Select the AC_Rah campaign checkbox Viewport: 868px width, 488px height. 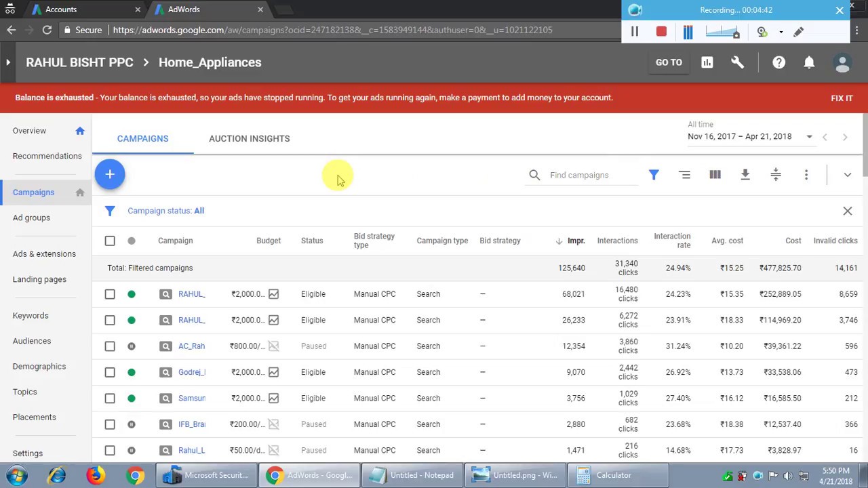point(110,346)
